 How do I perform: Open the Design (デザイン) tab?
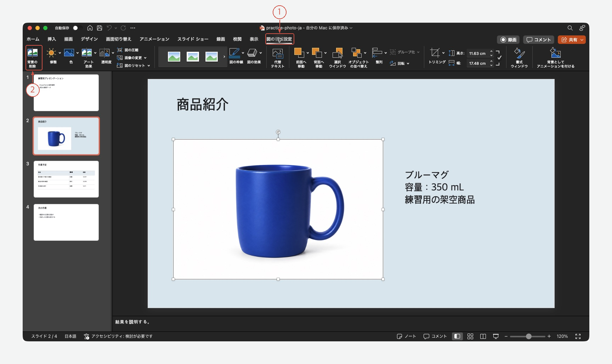[x=89, y=39]
